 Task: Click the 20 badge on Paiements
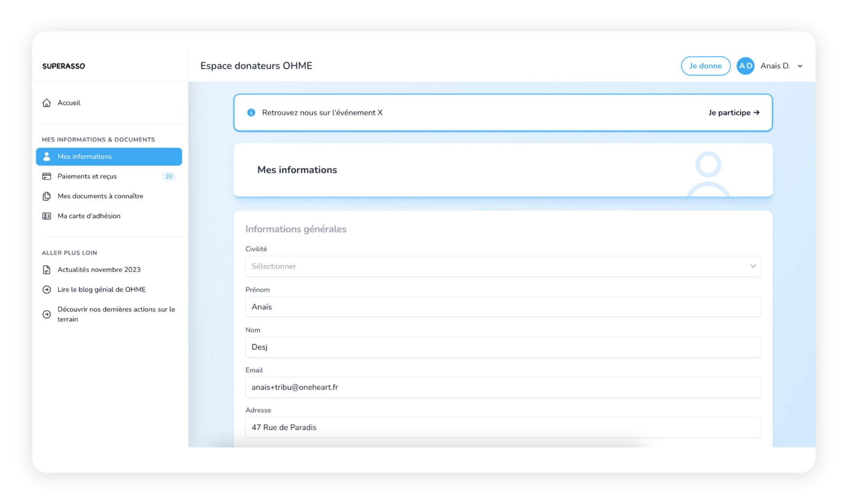169,177
